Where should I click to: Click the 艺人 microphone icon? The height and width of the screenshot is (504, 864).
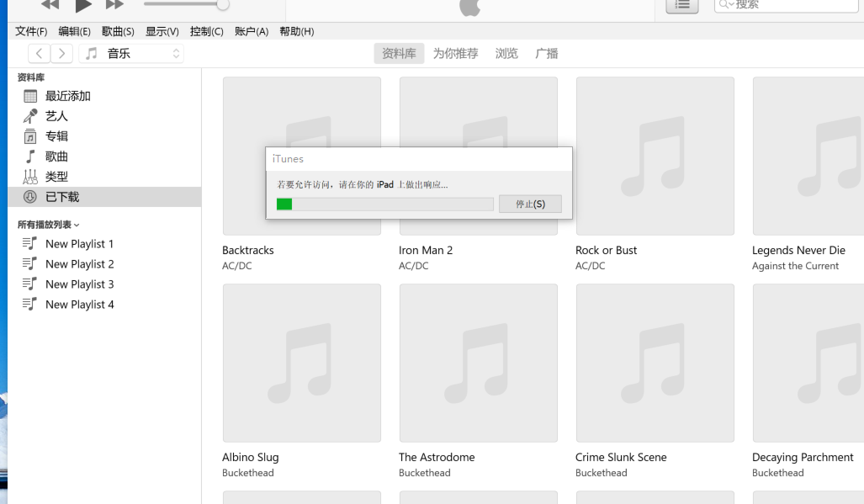[x=29, y=116]
